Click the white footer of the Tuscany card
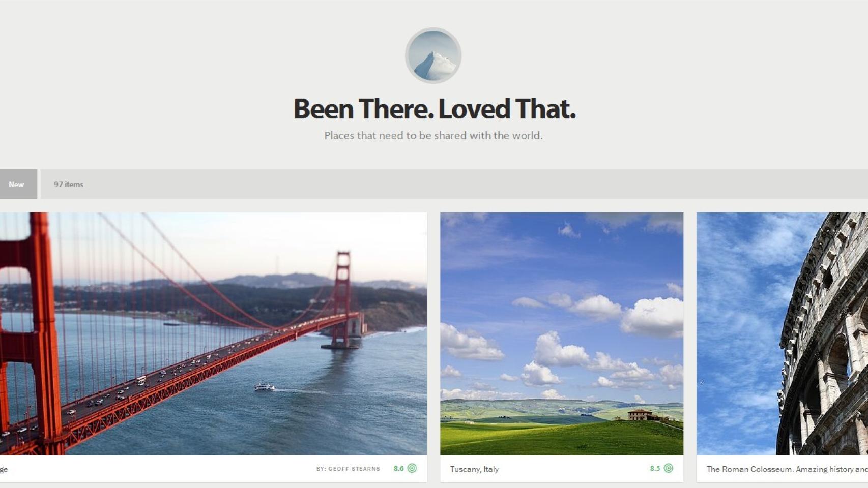 click(562, 468)
